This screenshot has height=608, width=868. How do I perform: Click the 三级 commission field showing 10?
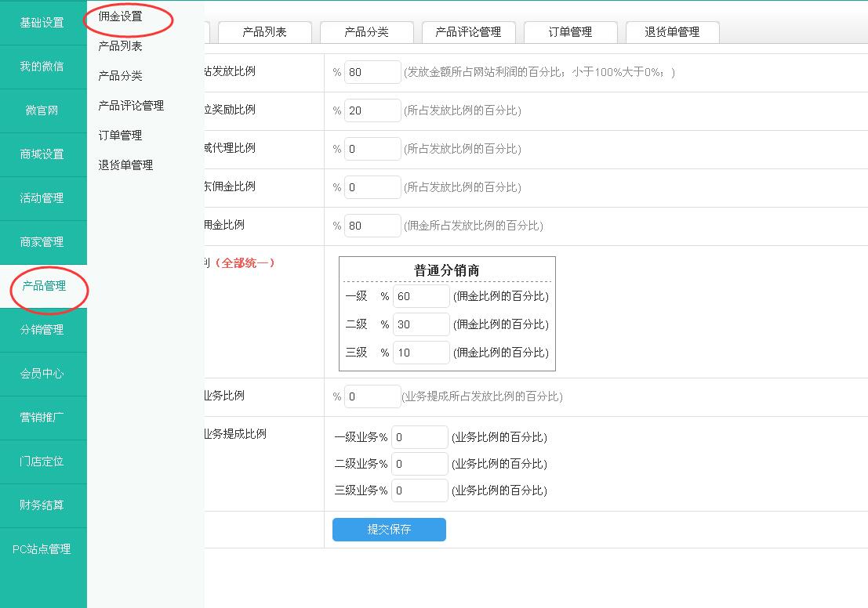[x=421, y=353]
